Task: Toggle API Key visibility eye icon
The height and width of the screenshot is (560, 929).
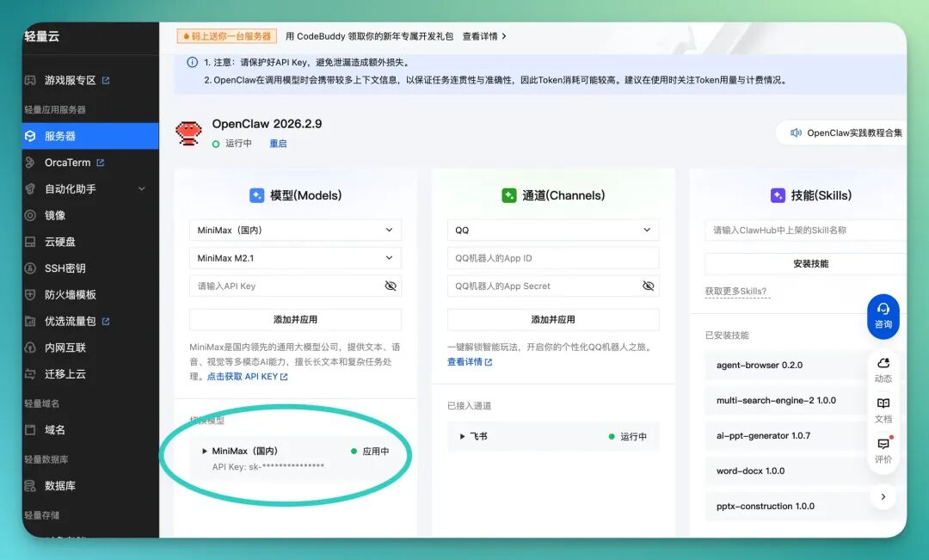Action: click(391, 286)
